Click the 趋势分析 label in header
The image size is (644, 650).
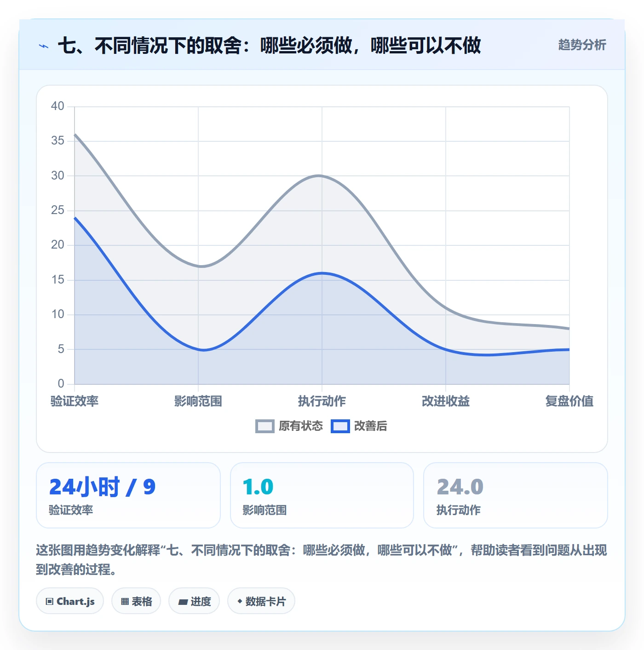(582, 45)
